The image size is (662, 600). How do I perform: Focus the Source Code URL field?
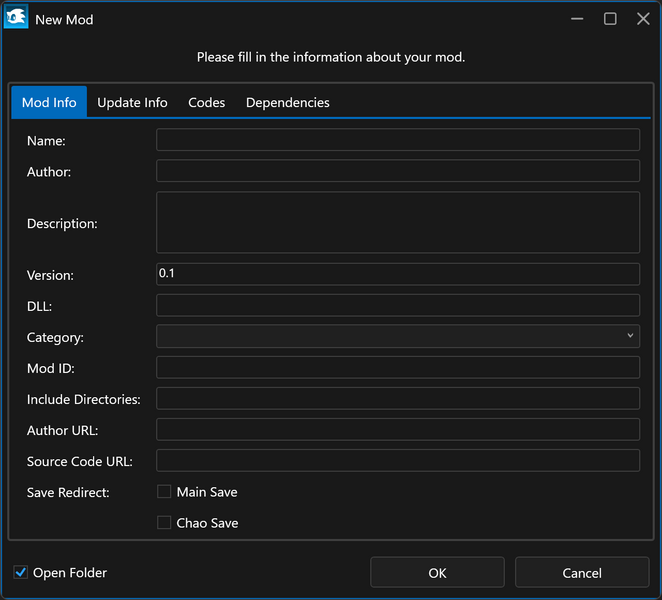[398, 461]
